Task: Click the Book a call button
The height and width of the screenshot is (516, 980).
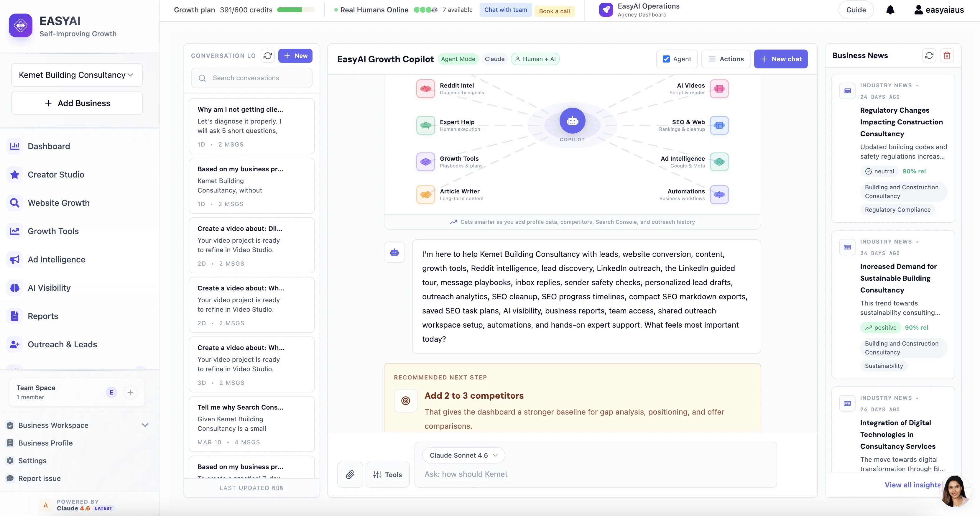Action: coord(554,11)
